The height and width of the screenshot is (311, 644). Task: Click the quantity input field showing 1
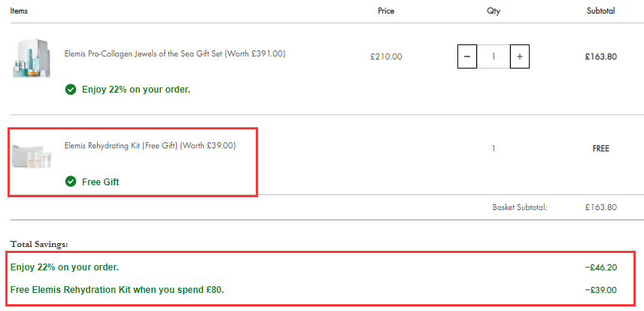pos(494,56)
